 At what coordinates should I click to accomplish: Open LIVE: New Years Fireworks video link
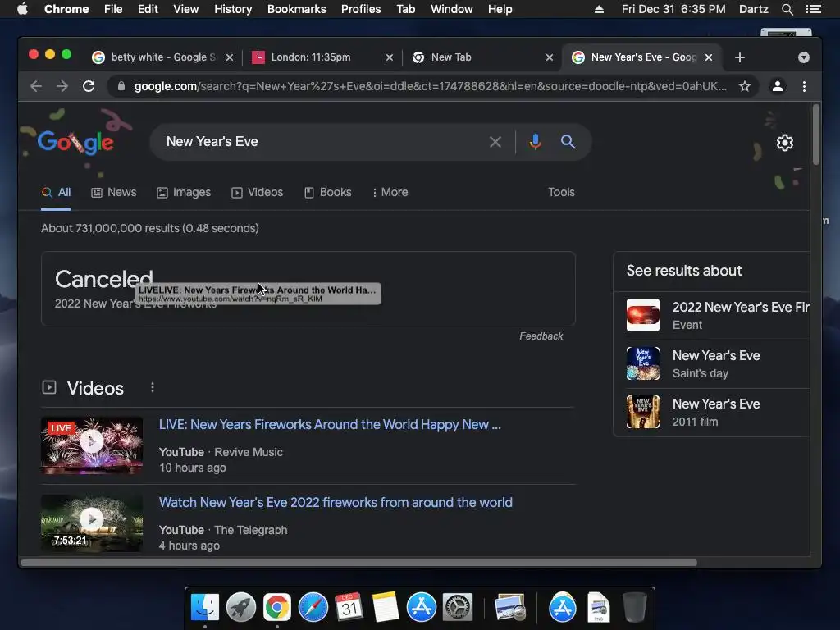tap(330, 425)
